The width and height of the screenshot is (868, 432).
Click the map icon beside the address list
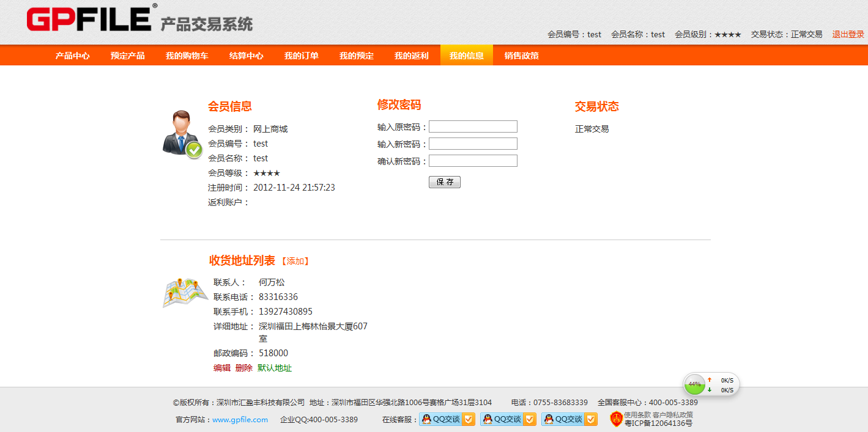coord(185,293)
